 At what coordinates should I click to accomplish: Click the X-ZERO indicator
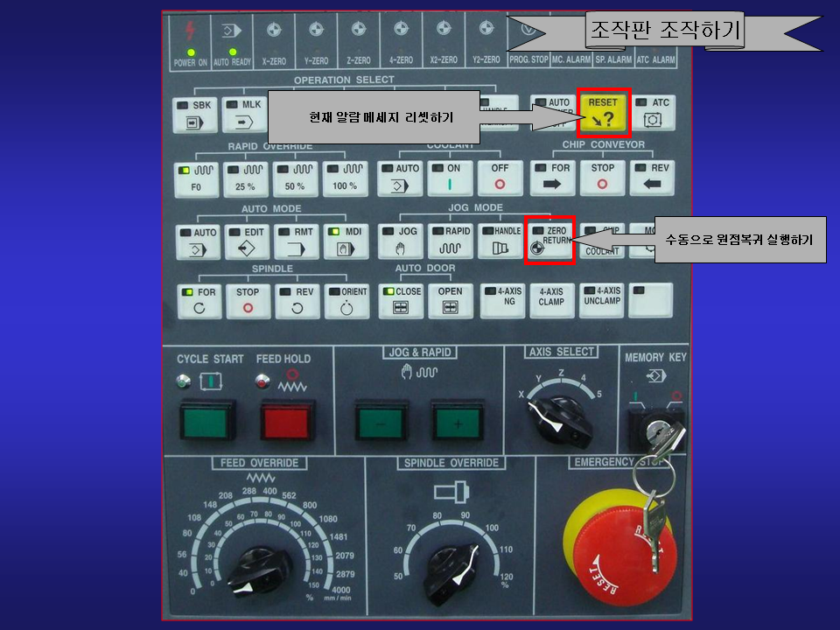[x=274, y=43]
